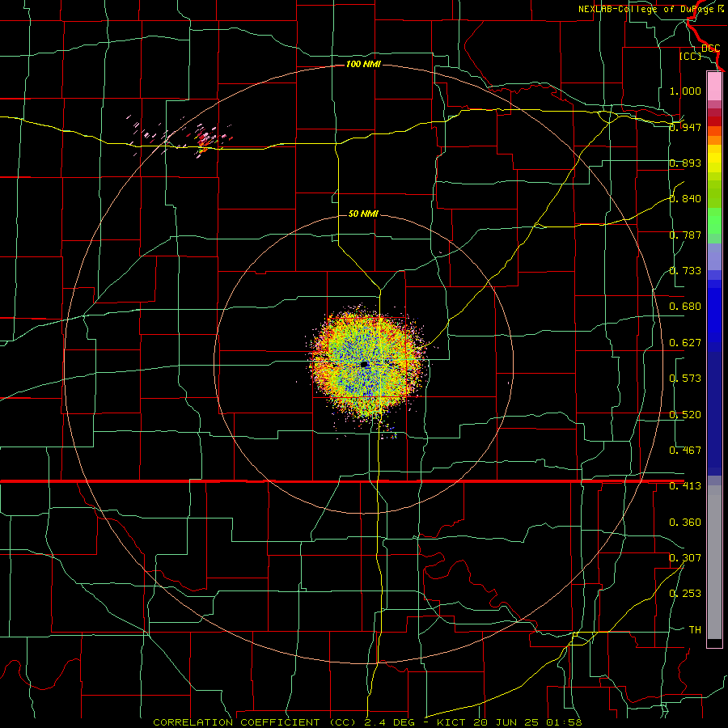Select the 0.467 scale value
This screenshot has width=728, height=728.
[x=685, y=451]
